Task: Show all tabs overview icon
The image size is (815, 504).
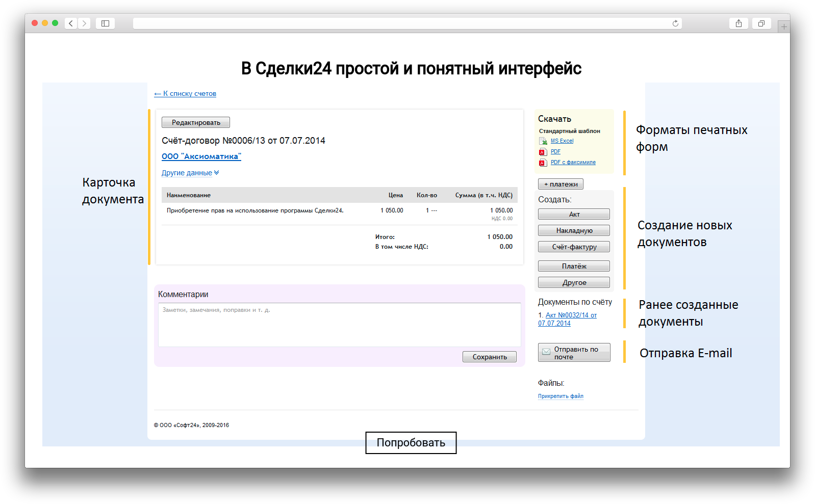Action: 761,23
